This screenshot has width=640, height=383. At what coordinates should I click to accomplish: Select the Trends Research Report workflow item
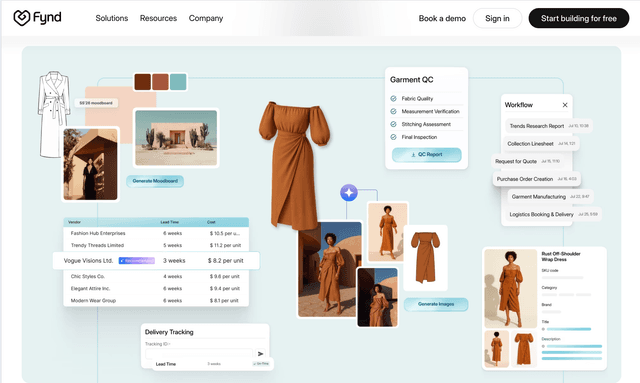(x=549, y=126)
